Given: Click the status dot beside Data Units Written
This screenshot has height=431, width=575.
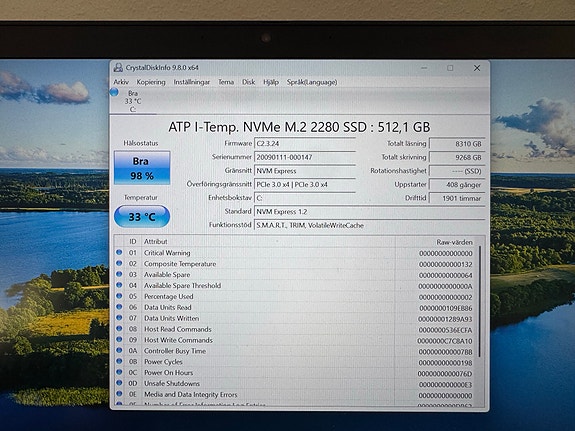Looking at the screenshot, I should (x=119, y=318).
